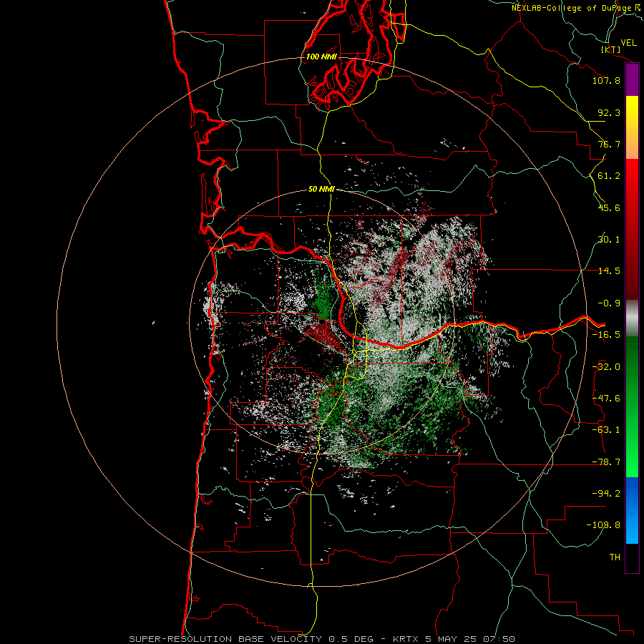
Task: Click the -0.9 legend value
Action: [609, 303]
